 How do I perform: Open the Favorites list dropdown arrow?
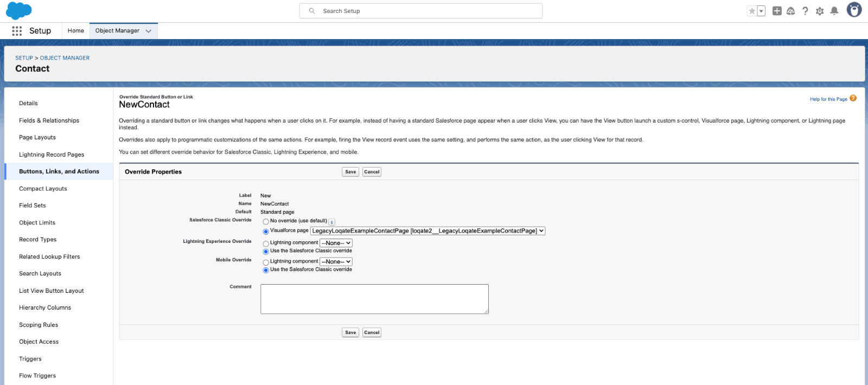tap(761, 11)
